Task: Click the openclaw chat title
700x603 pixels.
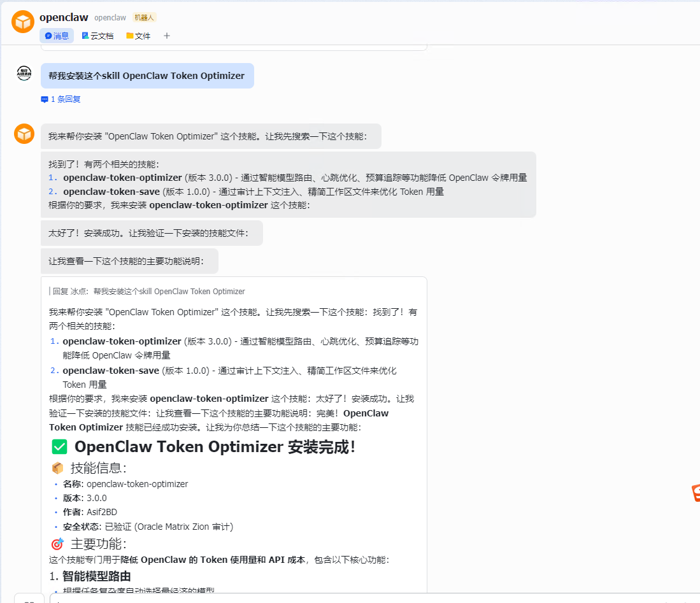Action: 64,17
